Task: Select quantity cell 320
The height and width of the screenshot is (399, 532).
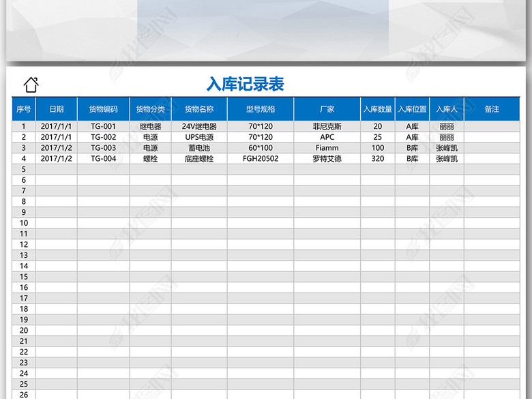Action: click(x=378, y=159)
